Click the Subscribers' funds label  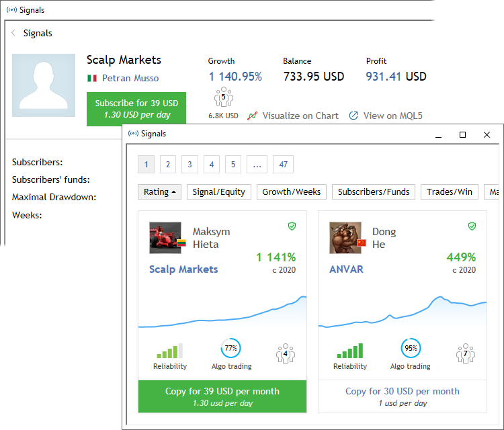click(51, 179)
